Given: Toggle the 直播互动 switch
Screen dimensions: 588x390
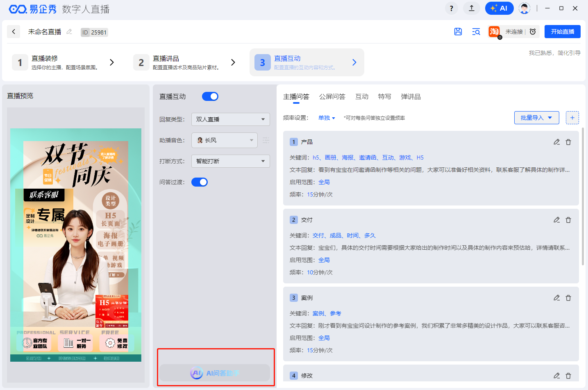Looking at the screenshot, I should [210, 96].
